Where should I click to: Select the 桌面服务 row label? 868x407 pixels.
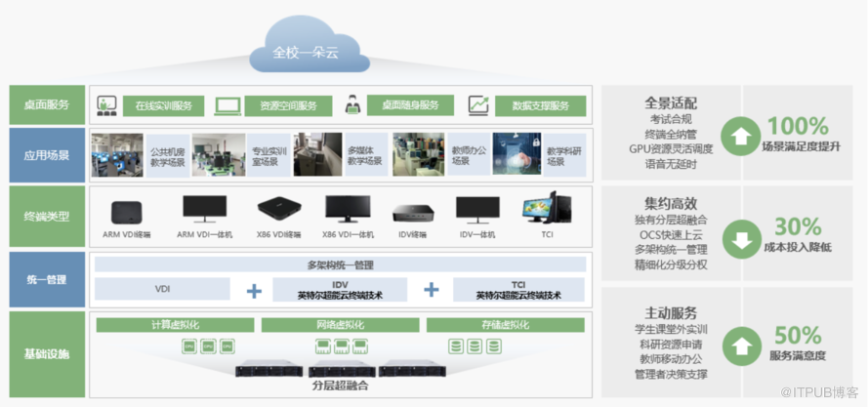pos(47,104)
